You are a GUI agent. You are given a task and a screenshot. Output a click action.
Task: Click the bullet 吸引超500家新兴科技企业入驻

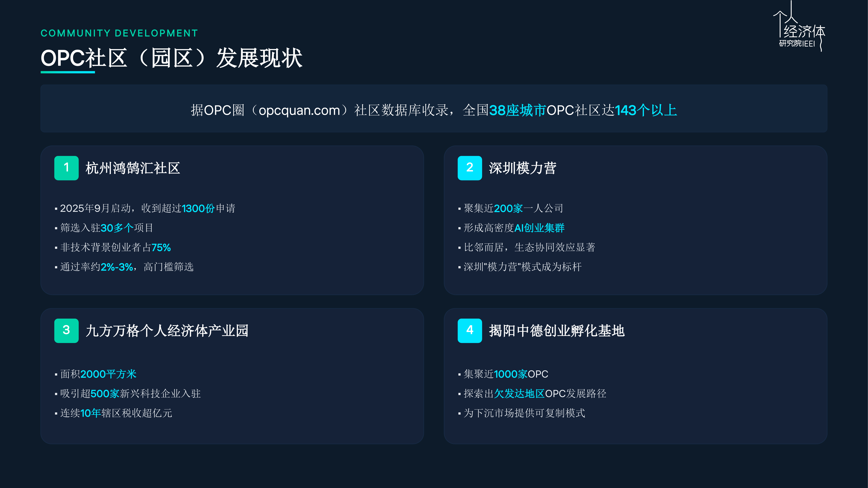(128, 394)
